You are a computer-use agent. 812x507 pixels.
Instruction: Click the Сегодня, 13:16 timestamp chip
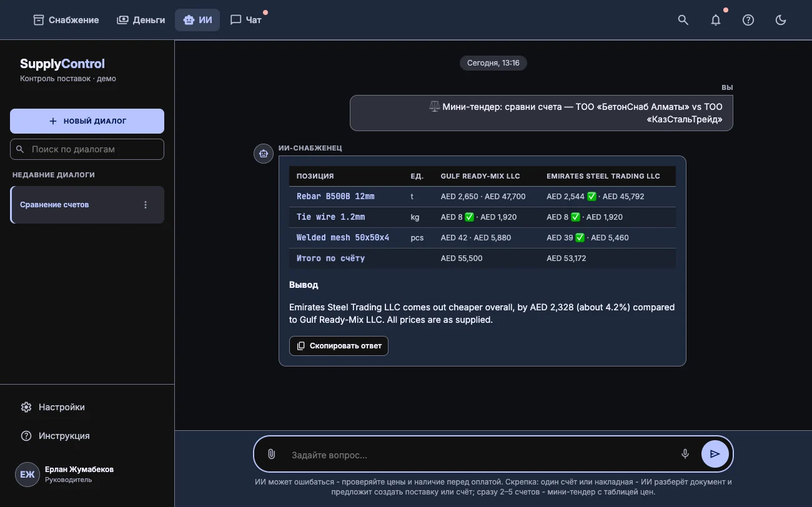pyautogui.click(x=493, y=63)
